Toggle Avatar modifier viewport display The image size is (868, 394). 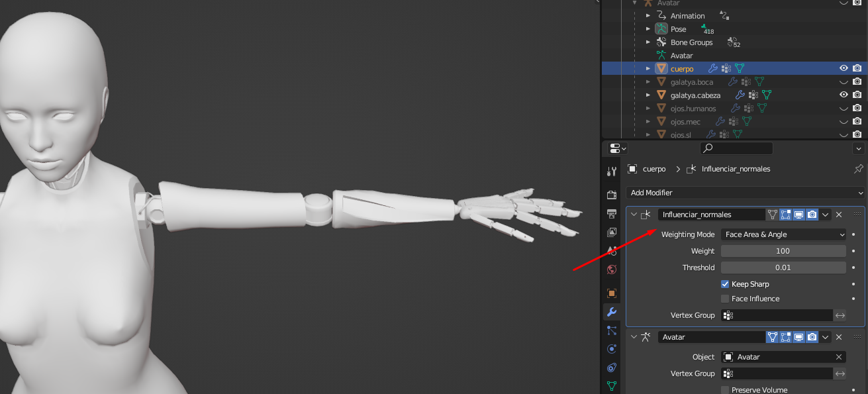799,337
